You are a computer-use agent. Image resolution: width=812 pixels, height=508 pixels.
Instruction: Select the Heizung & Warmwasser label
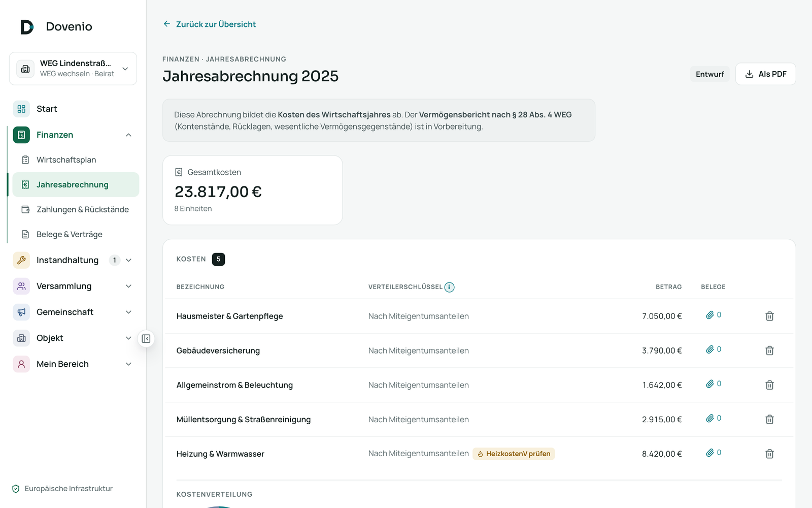(220, 454)
